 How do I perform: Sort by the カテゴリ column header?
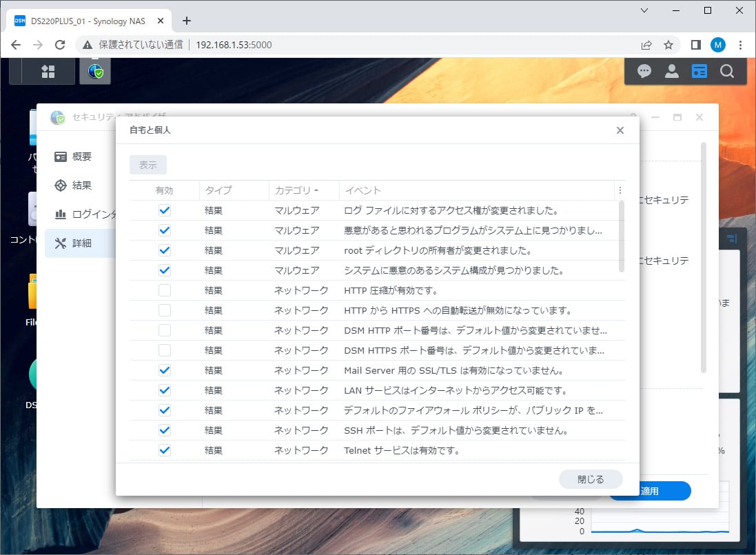304,190
